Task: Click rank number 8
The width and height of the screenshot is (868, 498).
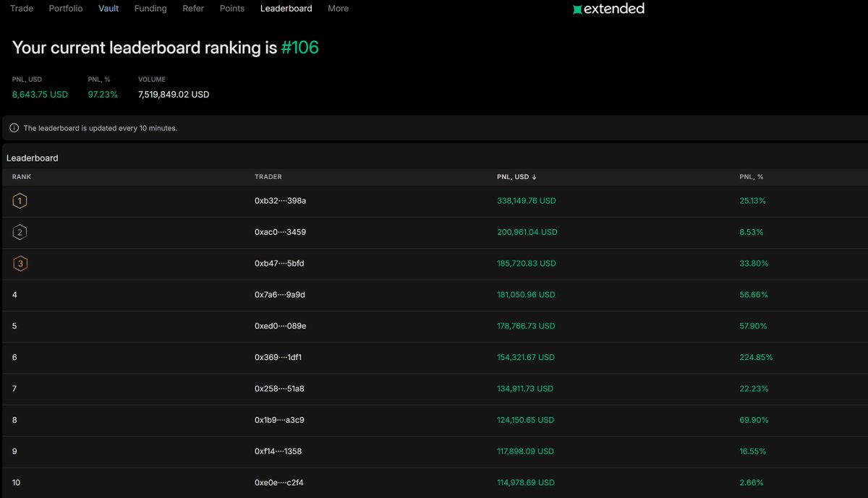Action: tap(14, 420)
